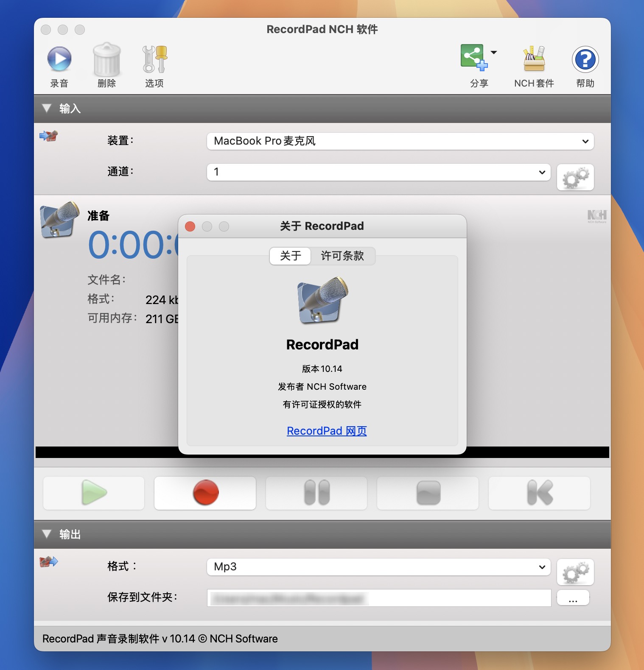Click the gear settings button beside Mp3 format

click(575, 572)
